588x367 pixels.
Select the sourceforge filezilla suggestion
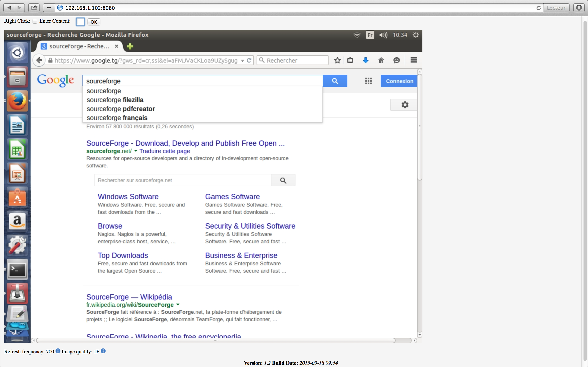115,100
